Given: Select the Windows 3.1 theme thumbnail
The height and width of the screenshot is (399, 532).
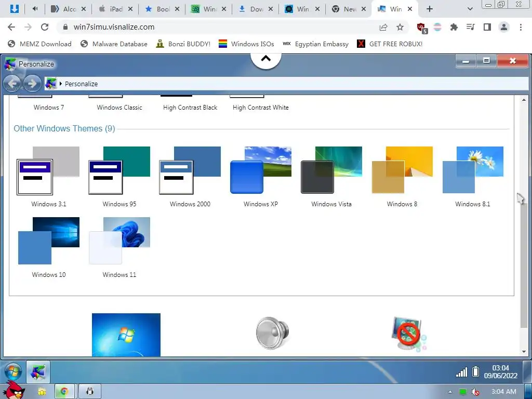Looking at the screenshot, I should pyautogui.click(x=48, y=170).
